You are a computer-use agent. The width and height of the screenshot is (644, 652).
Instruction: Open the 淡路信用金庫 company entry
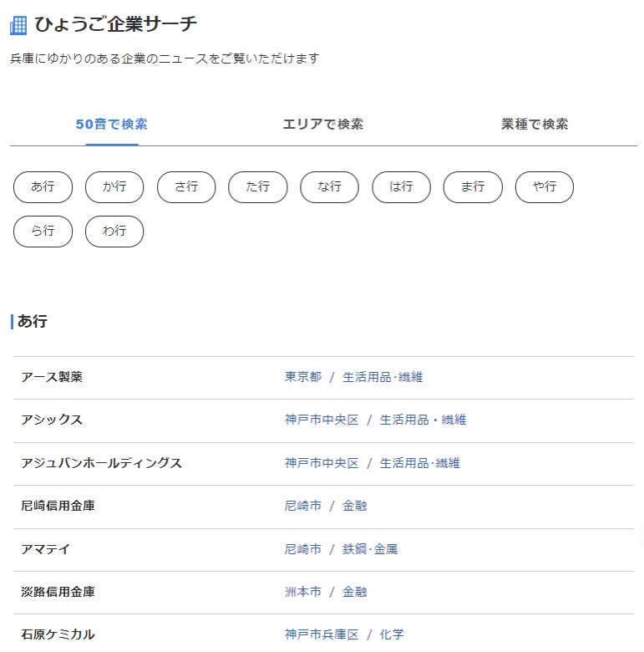(58, 592)
